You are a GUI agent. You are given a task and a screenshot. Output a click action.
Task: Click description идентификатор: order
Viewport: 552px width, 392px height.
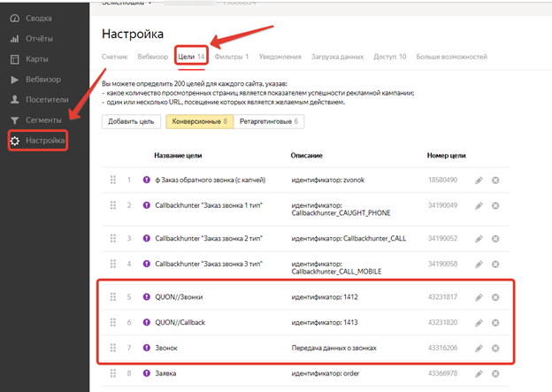pos(326,373)
